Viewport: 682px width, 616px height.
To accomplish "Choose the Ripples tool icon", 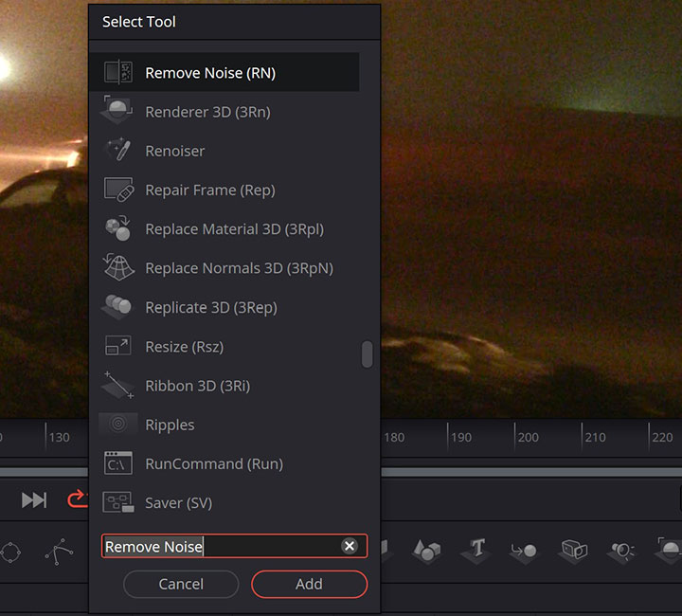I will click(x=117, y=424).
